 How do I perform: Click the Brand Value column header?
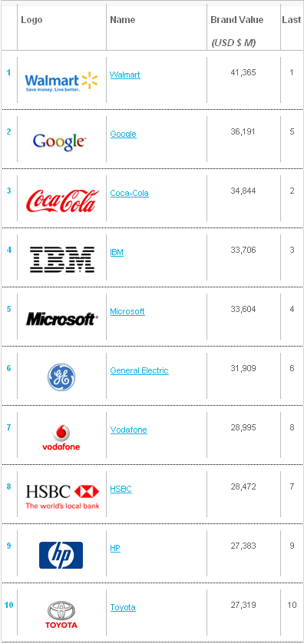click(x=237, y=20)
